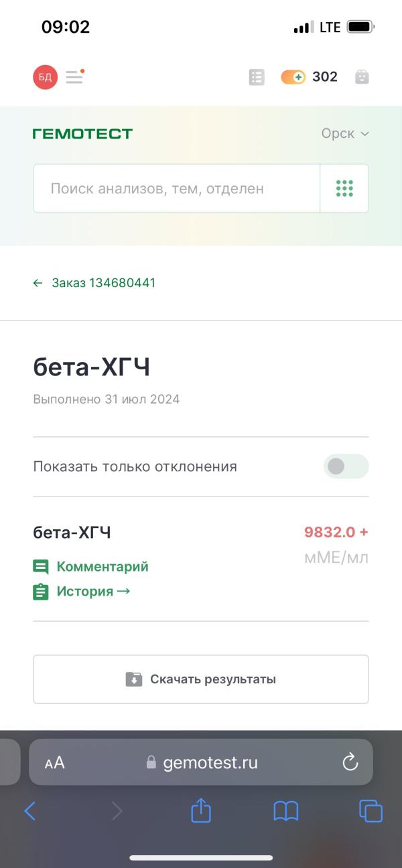Open the hamburger menu icon
This screenshot has height=868, width=402.
point(74,77)
